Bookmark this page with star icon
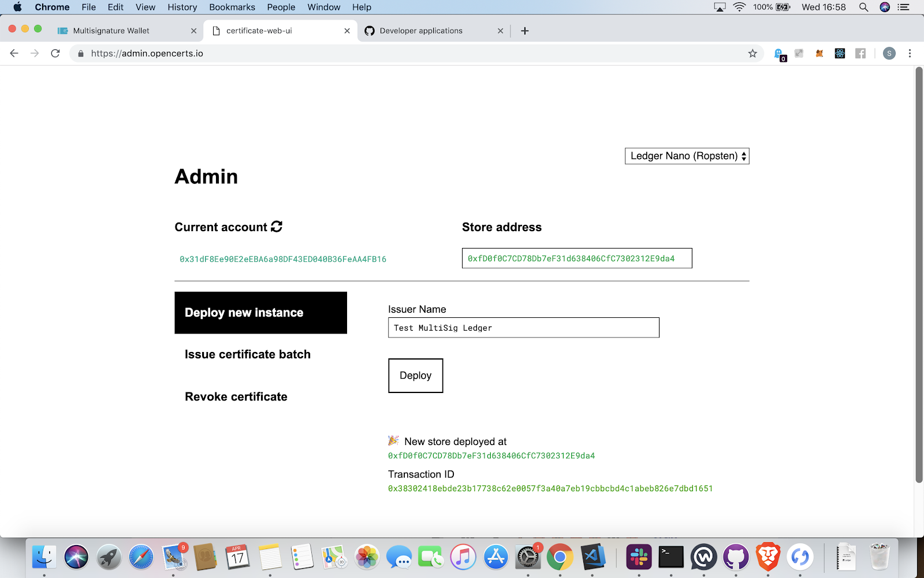This screenshot has width=924, height=578. [752, 53]
